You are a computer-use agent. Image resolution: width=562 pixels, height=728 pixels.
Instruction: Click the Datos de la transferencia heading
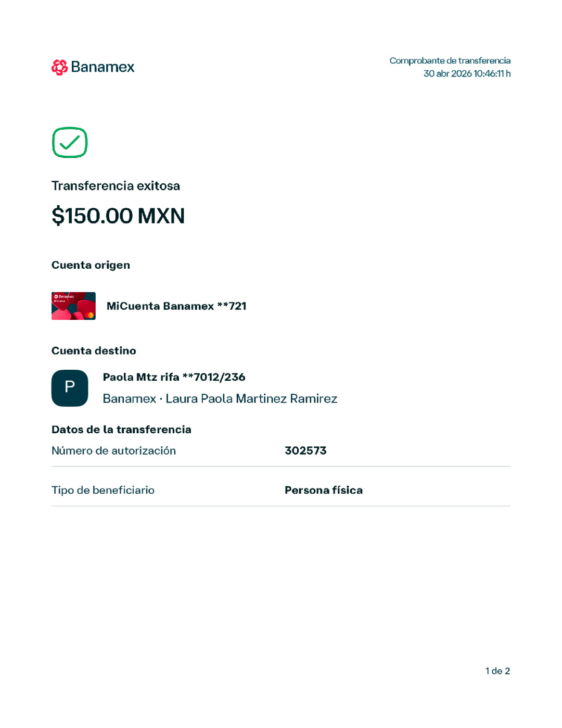121,430
